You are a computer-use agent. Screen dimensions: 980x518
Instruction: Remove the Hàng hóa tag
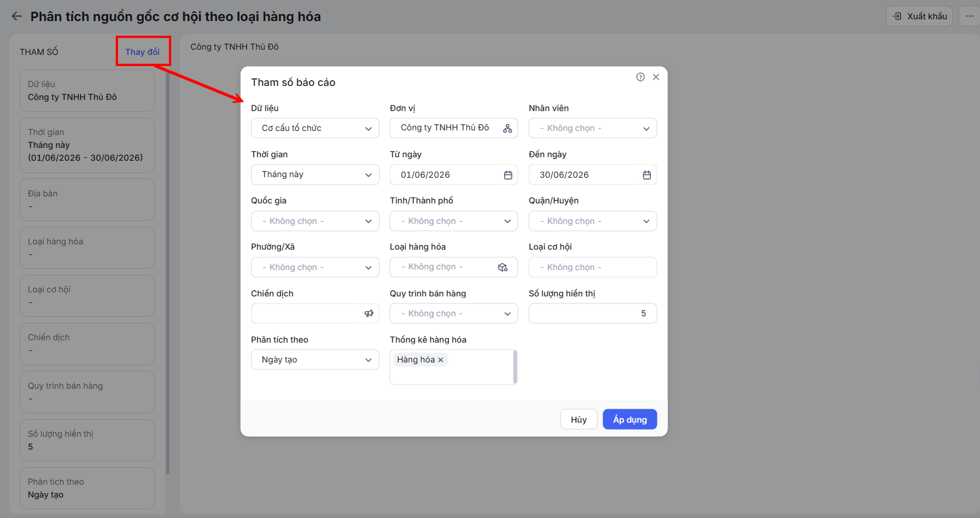point(441,360)
